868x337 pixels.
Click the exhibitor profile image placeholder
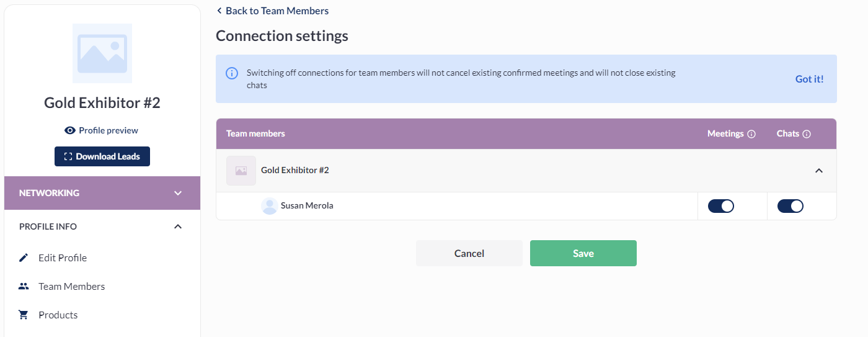coord(102,53)
